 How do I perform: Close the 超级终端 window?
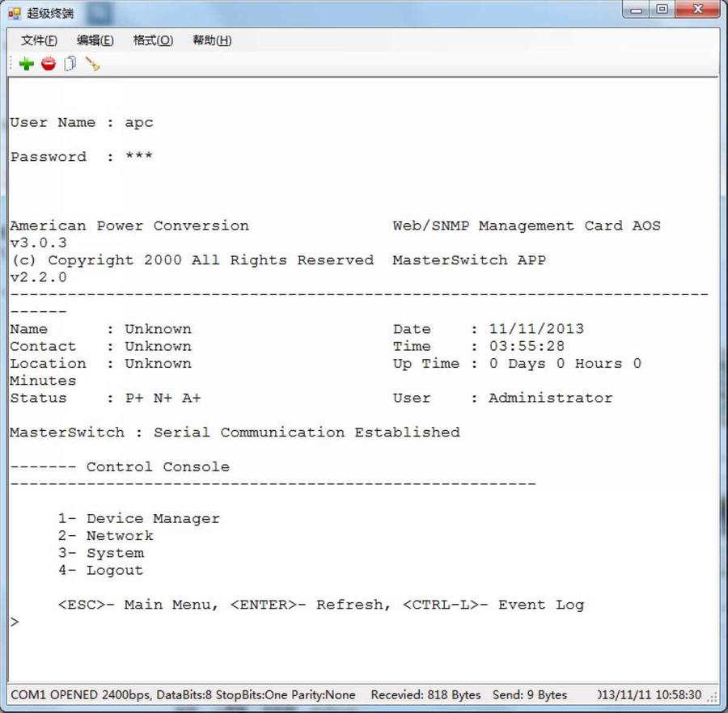(698, 11)
